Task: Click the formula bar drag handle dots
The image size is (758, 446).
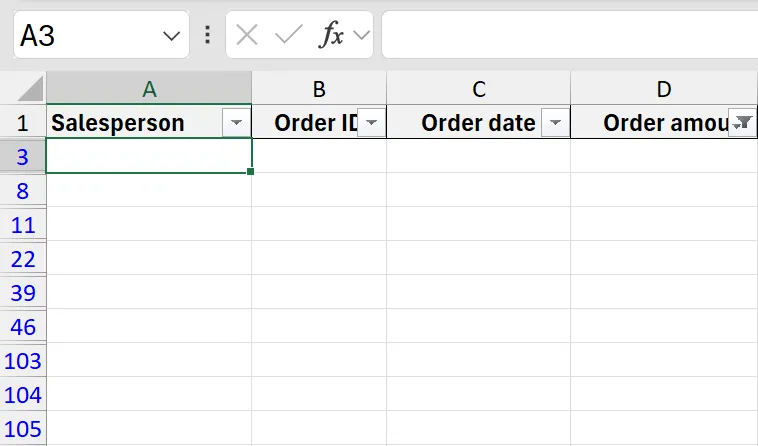Action: click(207, 36)
